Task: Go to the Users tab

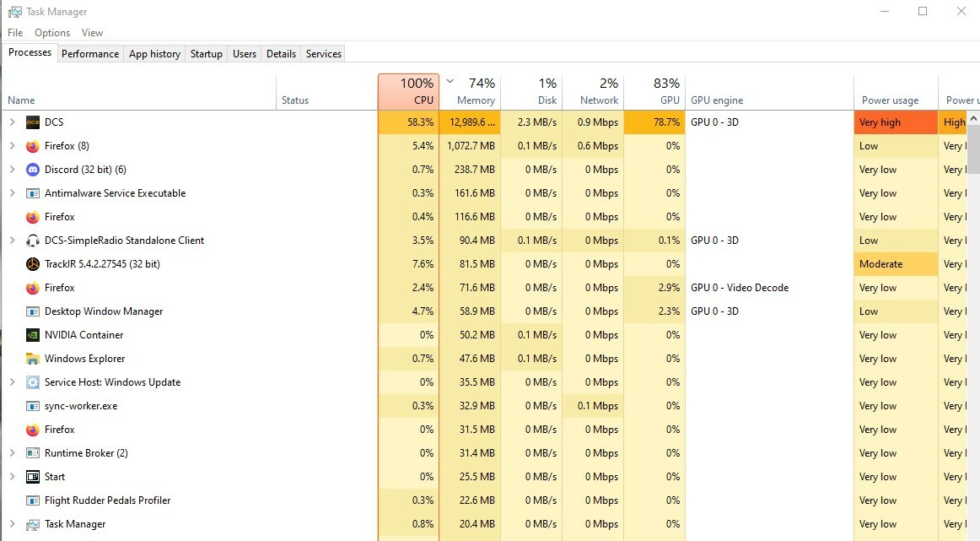Action: click(245, 54)
